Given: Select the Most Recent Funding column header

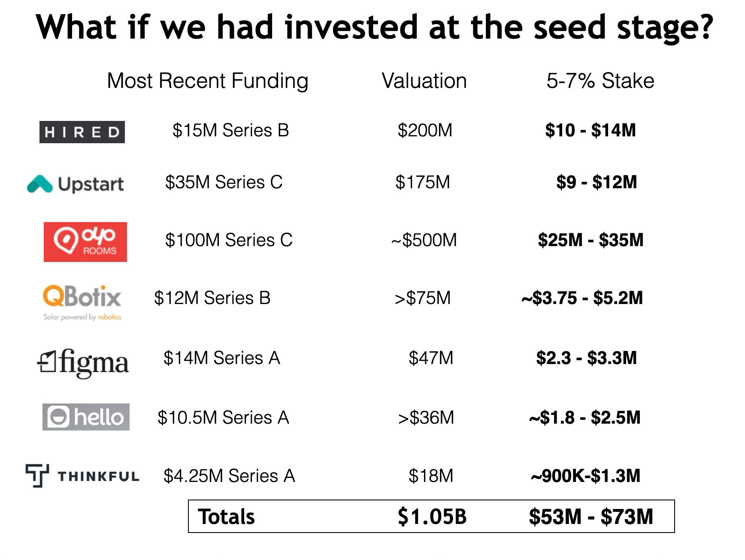Looking at the screenshot, I should click(208, 81).
